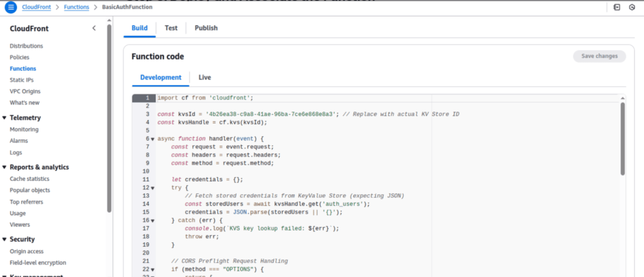Screen dimensions: 644x277
Task: Collapse the Security section
Action: 5,239
